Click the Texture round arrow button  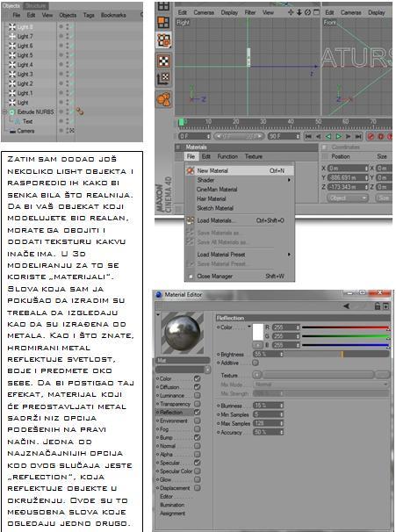pos(257,375)
